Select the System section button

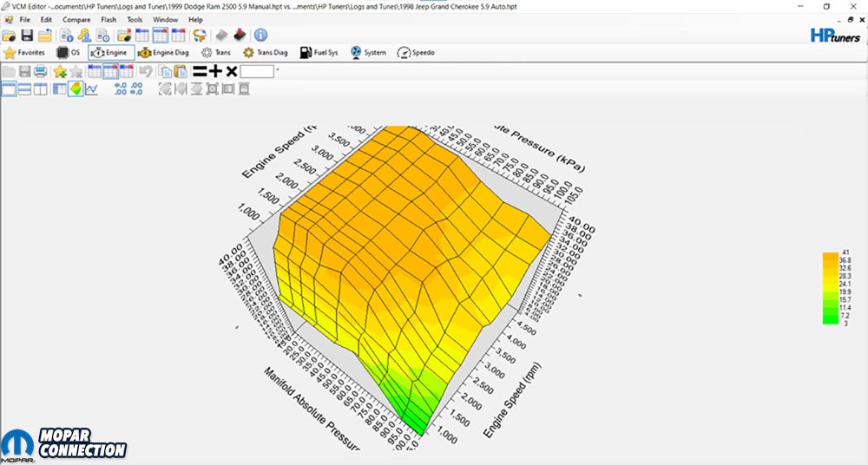(x=368, y=53)
